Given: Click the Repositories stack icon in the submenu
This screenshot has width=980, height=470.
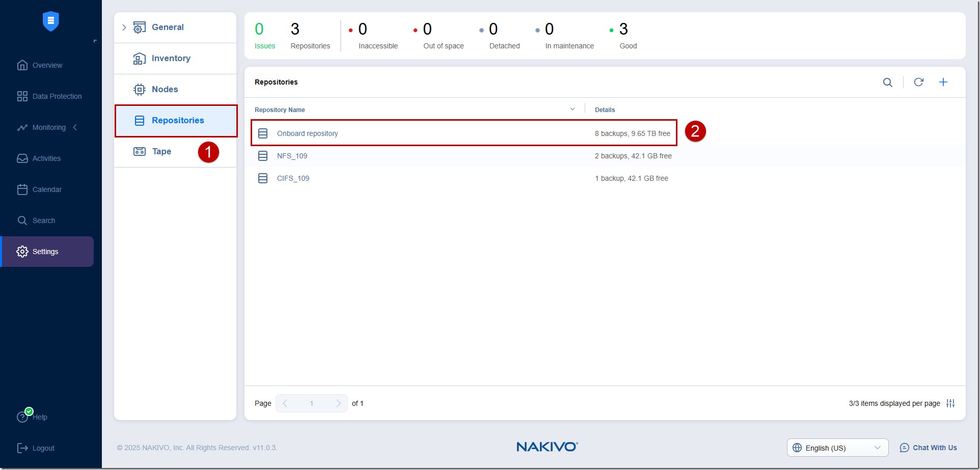Looking at the screenshot, I should click(x=140, y=121).
